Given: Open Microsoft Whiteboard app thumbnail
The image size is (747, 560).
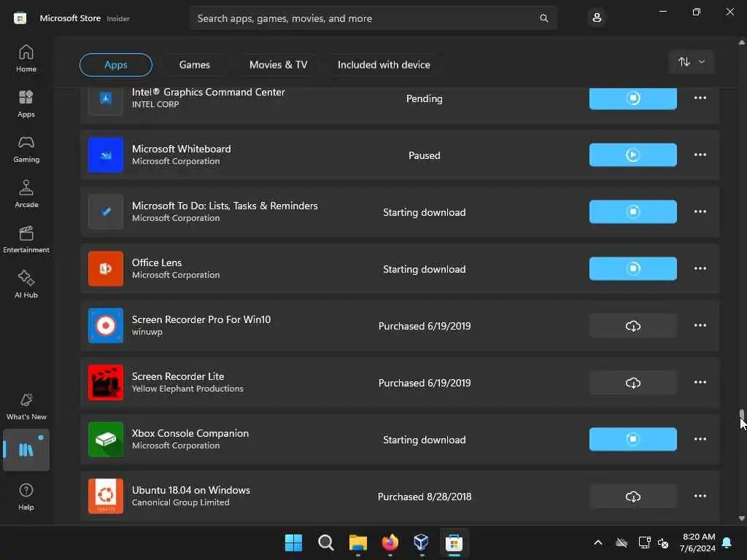Looking at the screenshot, I should point(106,155).
